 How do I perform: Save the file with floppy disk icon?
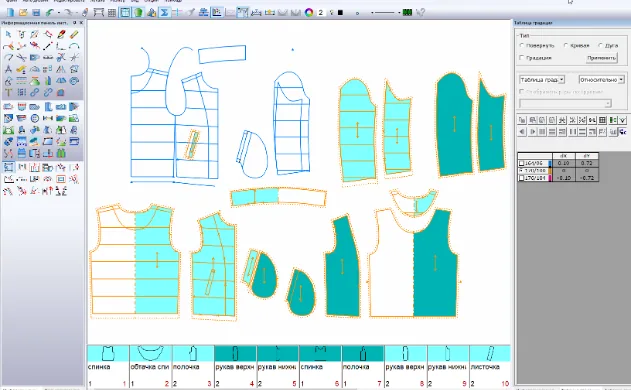(x=36, y=12)
